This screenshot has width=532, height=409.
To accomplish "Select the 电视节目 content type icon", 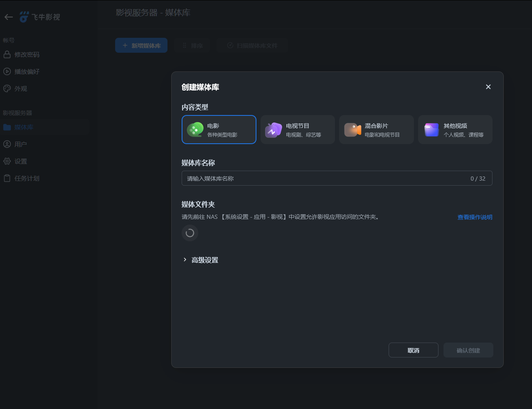I will [x=273, y=130].
